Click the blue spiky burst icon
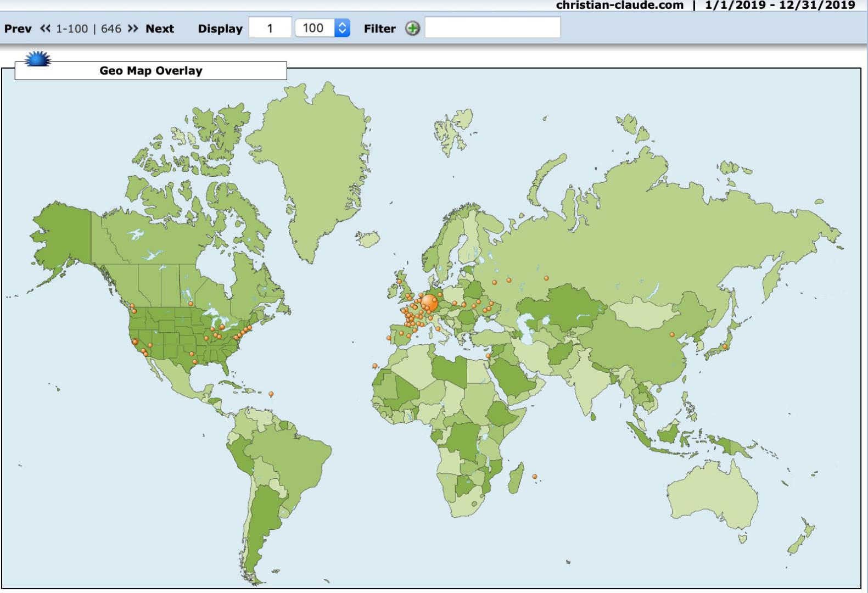This screenshot has width=868, height=593. click(x=38, y=59)
